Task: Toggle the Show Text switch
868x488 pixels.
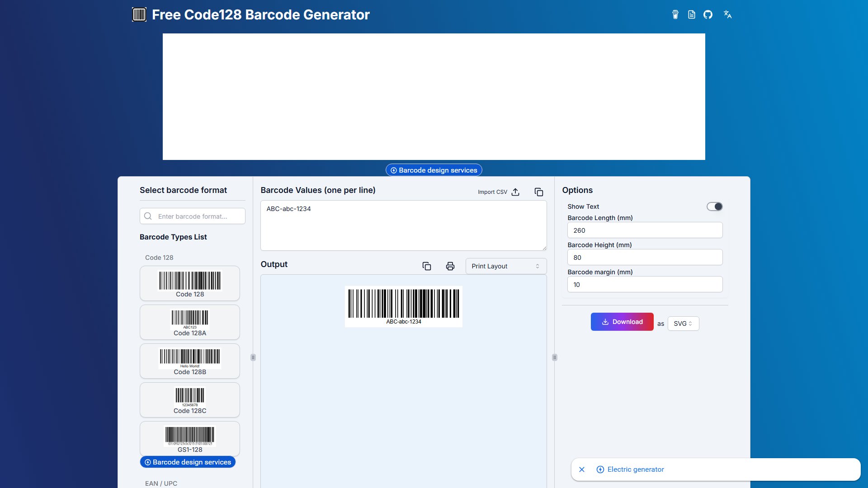Action: point(715,206)
